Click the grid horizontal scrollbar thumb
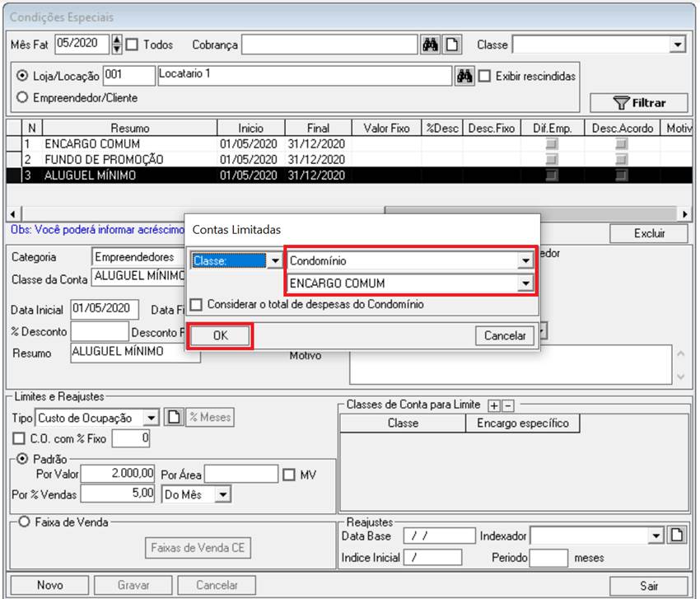700x599 pixels. [531, 213]
